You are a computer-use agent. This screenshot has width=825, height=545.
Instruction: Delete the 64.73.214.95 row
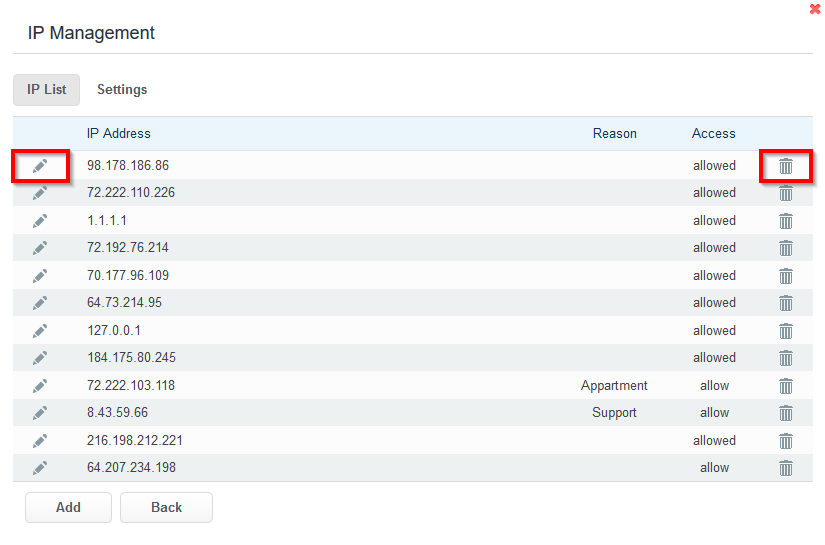coord(786,303)
